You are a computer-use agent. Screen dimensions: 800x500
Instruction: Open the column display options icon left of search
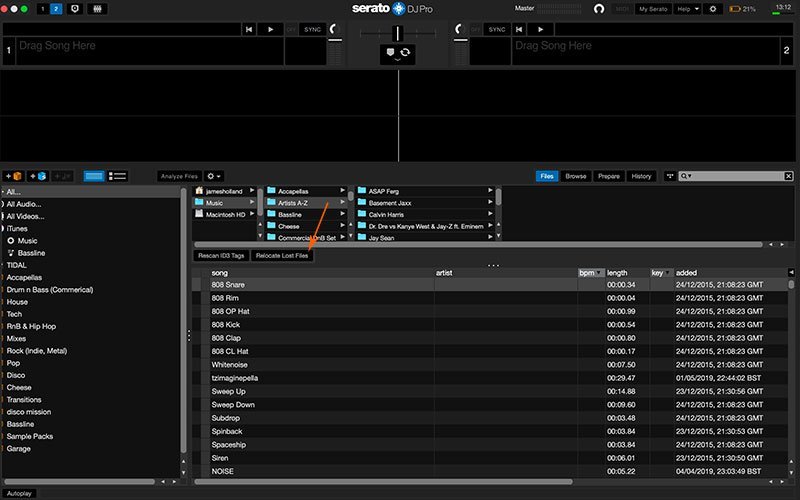click(670, 176)
